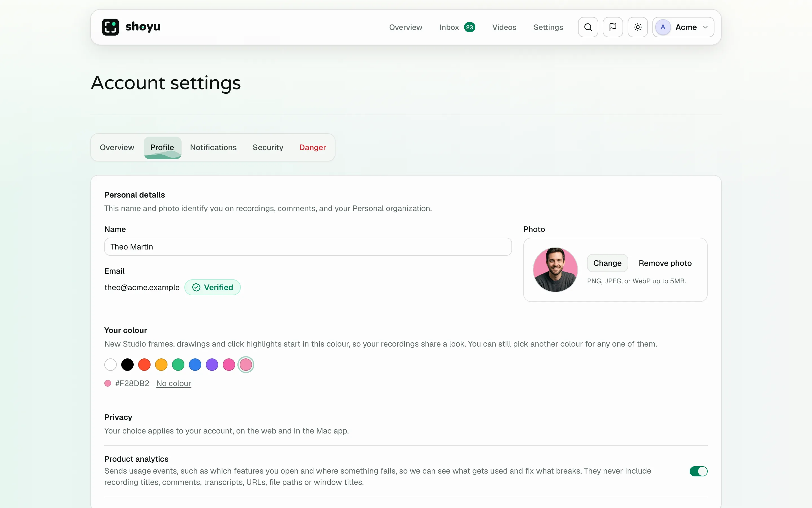
Task: Go to Overview in top navigation
Action: (405, 27)
